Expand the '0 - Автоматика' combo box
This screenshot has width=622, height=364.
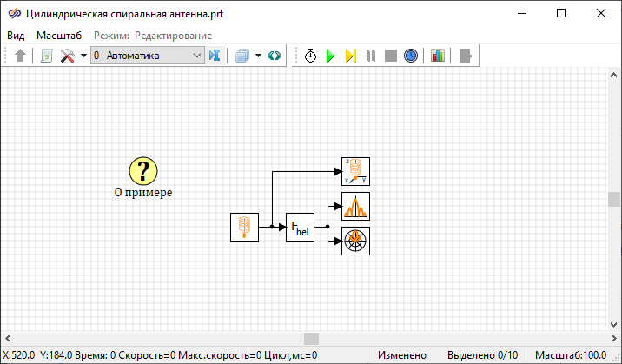point(197,56)
